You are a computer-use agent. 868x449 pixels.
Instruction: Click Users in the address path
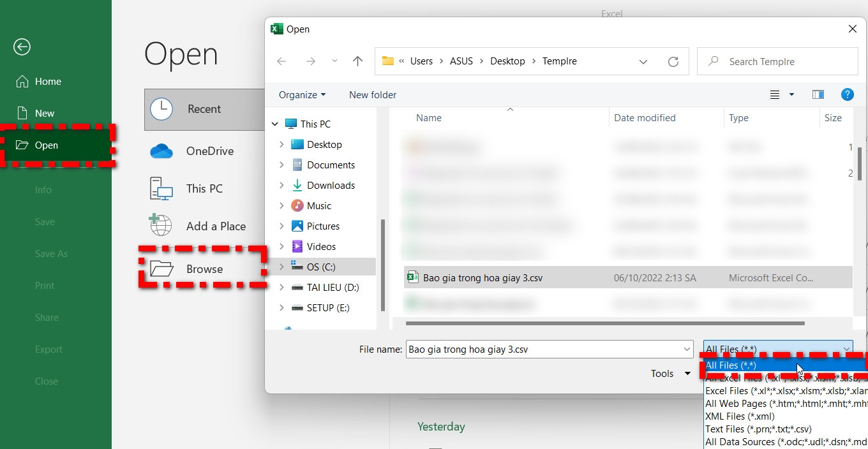pyautogui.click(x=421, y=61)
